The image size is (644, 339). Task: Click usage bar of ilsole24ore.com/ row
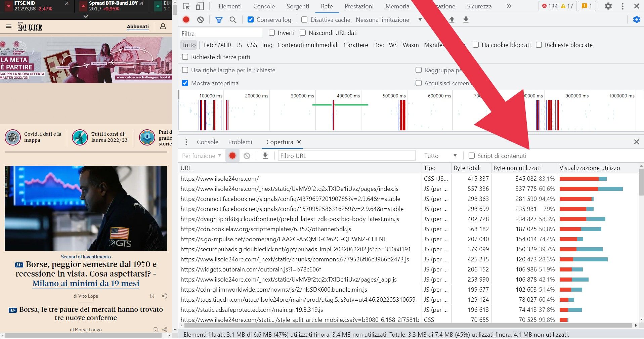pyautogui.click(x=583, y=179)
